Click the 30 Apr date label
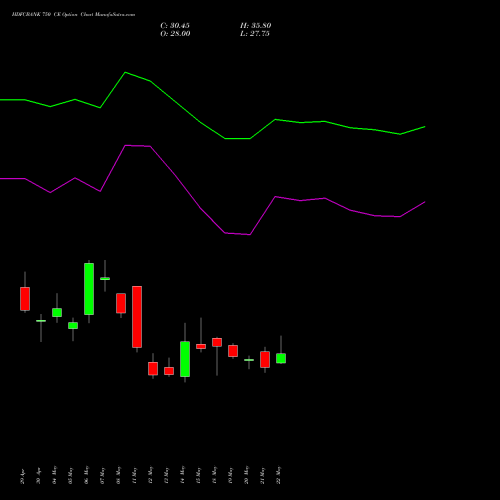 [38, 476]
